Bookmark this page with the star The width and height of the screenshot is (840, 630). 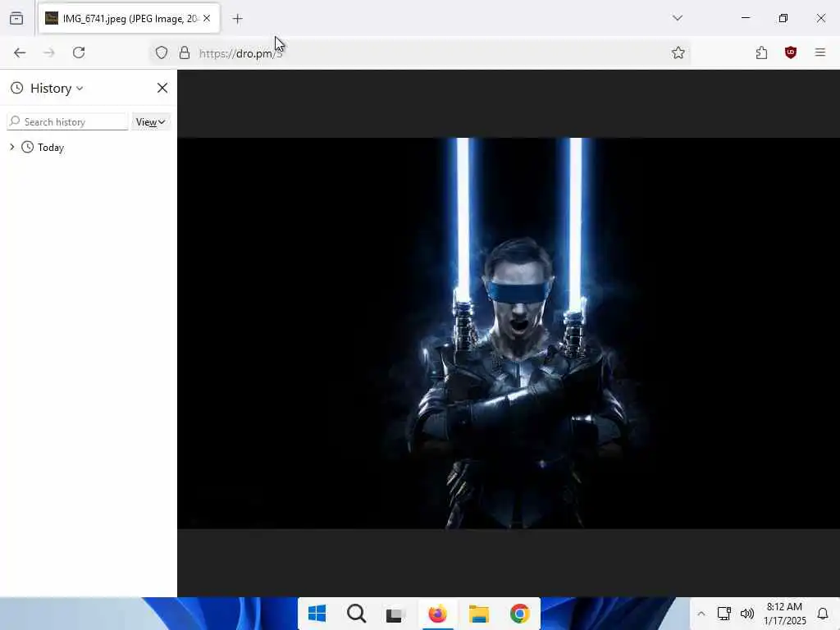pos(678,52)
